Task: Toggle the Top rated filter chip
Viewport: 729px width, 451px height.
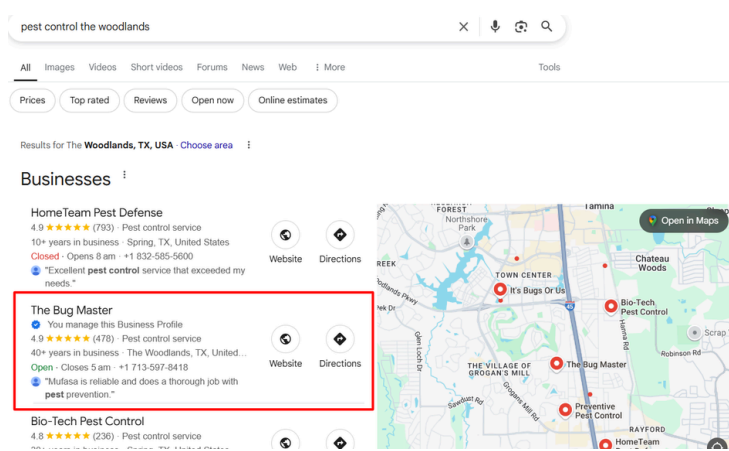Action: (90, 100)
